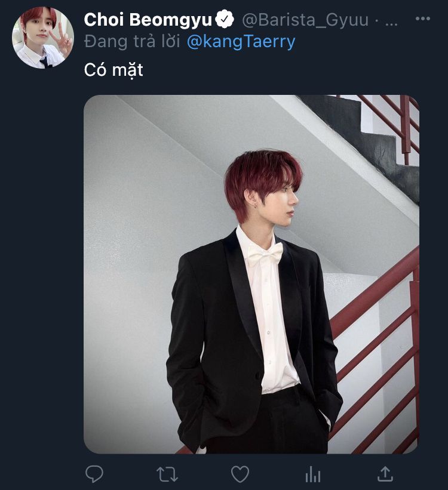Open Choi Beomgyu's profile avatar
The image size is (448, 490).
tap(42, 38)
